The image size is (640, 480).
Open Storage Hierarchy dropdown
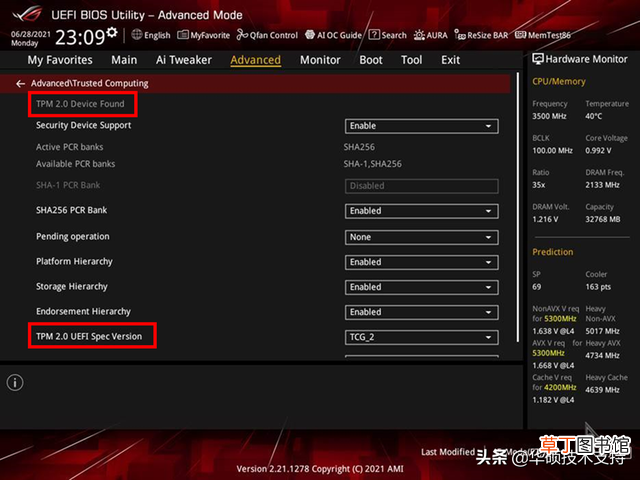point(422,287)
